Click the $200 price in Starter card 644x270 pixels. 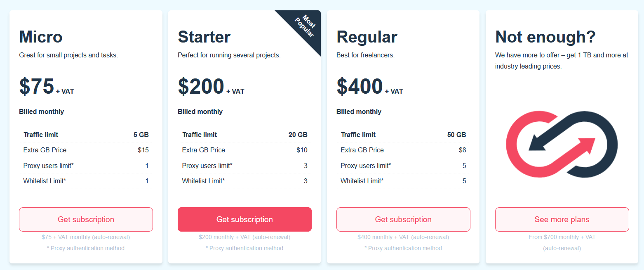point(201,87)
